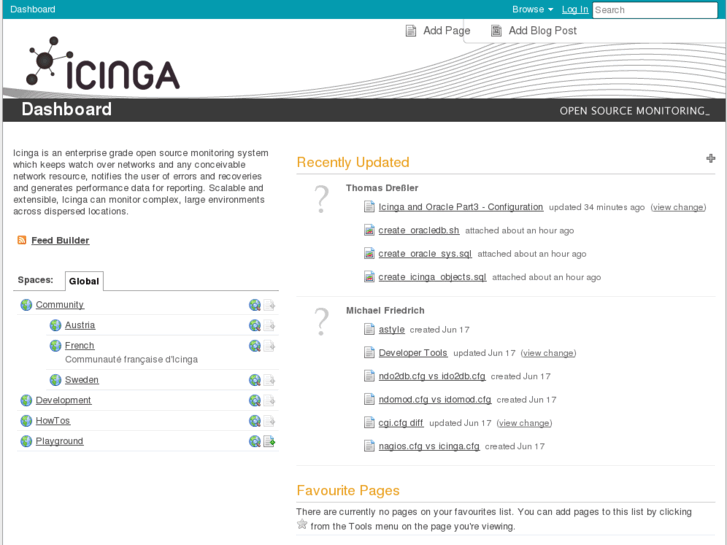Open the Developer Tools page
Viewport: 727px width, 545px height.
click(413, 353)
